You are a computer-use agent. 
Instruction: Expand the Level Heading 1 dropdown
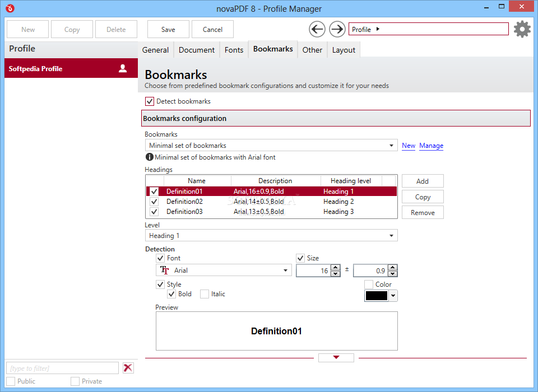pos(271,236)
